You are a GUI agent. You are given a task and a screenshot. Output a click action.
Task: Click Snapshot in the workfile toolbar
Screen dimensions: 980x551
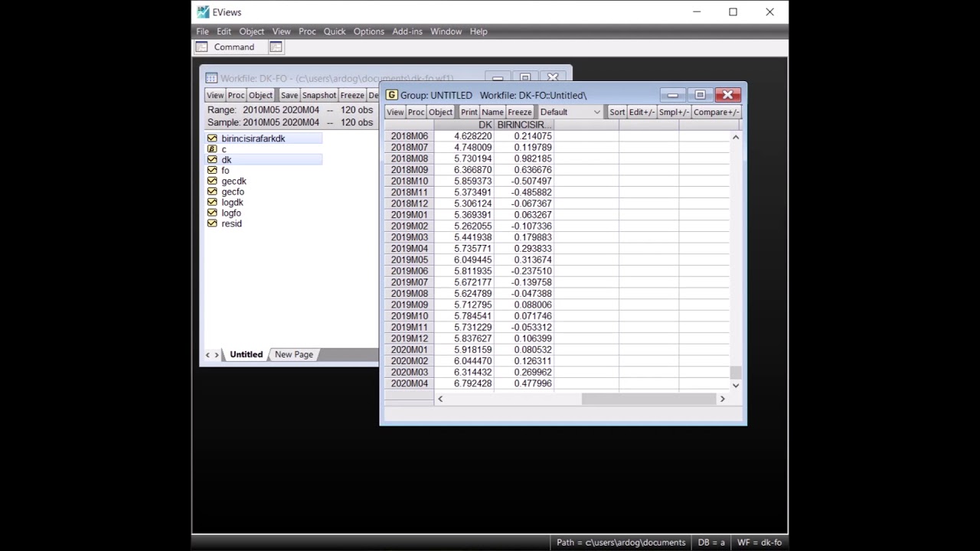318,95
